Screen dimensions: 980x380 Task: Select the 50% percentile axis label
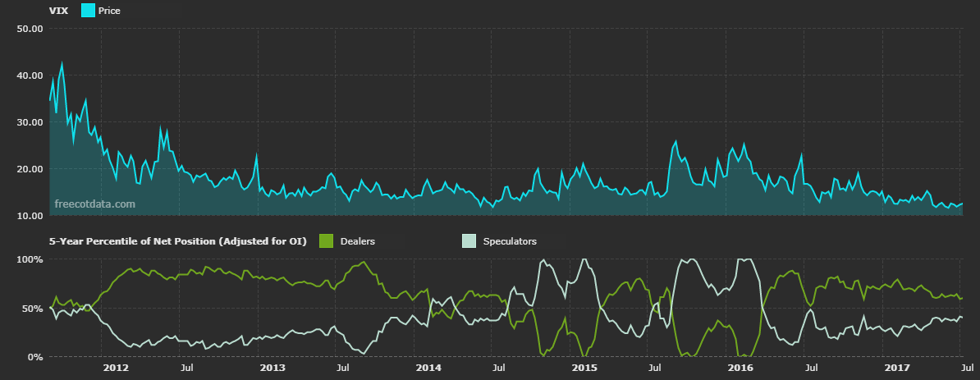[34, 308]
